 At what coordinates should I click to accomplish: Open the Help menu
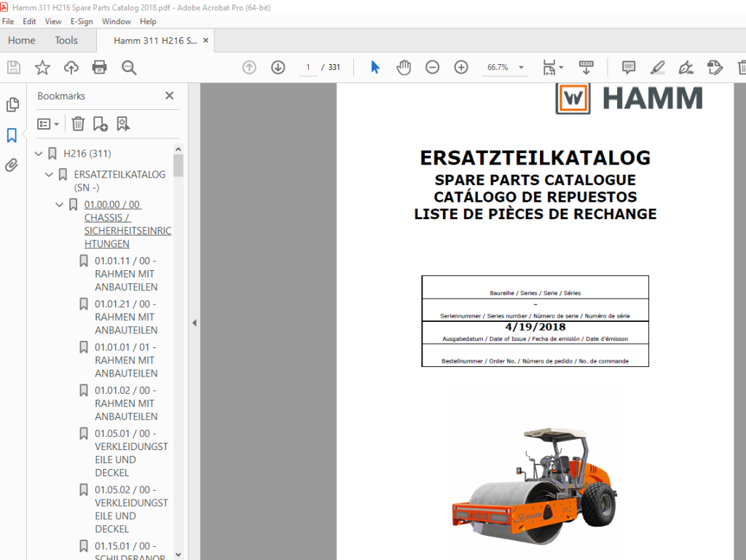click(148, 21)
